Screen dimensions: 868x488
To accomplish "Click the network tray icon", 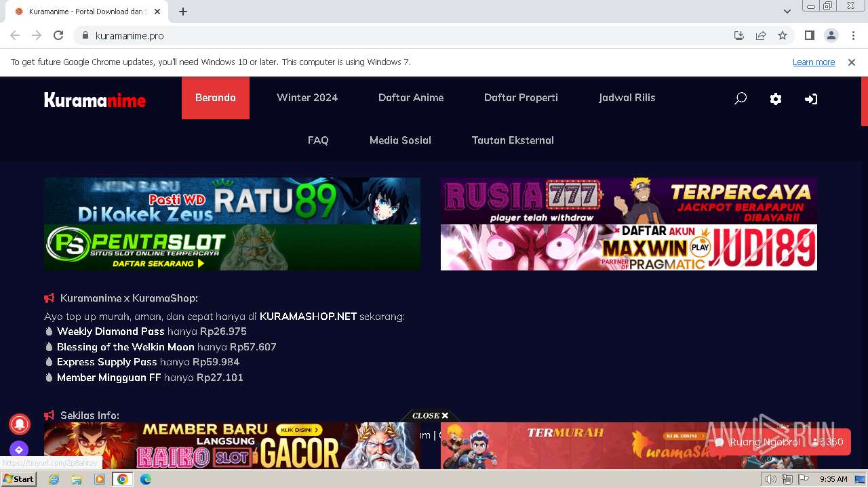I will pyautogui.click(x=787, y=479).
